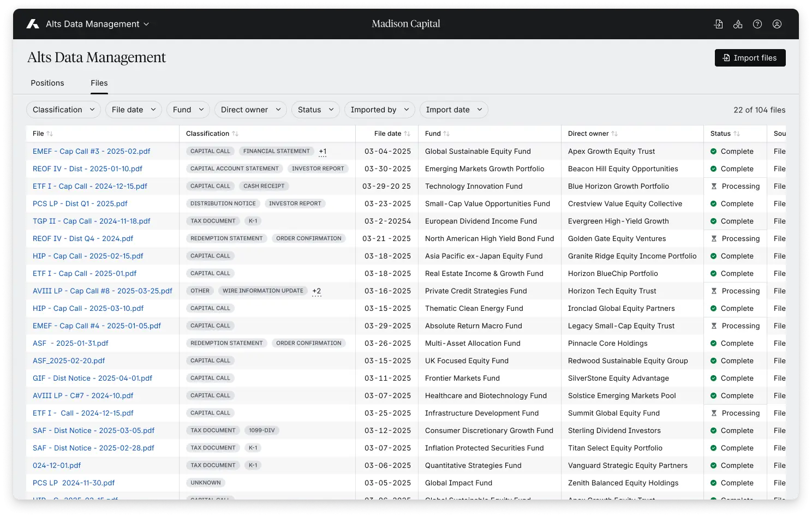812x517 pixels.
Task: Click the Processing hourglass for Summit Global Equity Fund
Action: 714,413
